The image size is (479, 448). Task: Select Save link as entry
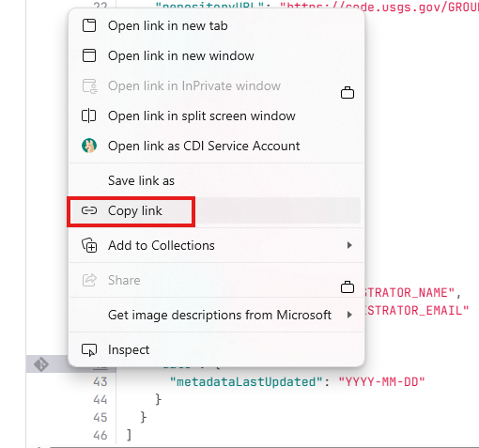coord(216,180)
